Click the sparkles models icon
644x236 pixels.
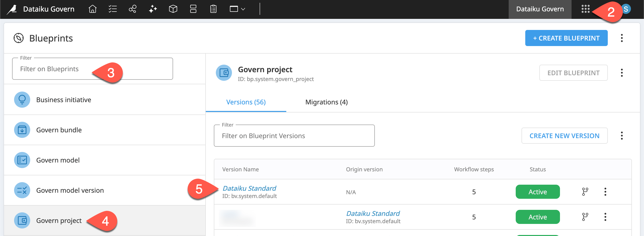click(153, 9)
